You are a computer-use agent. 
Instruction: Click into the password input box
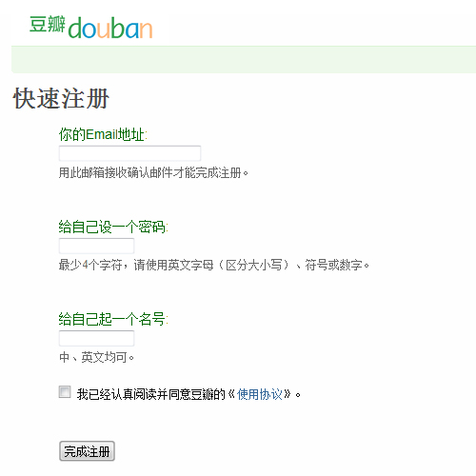(x=96, y=246)
